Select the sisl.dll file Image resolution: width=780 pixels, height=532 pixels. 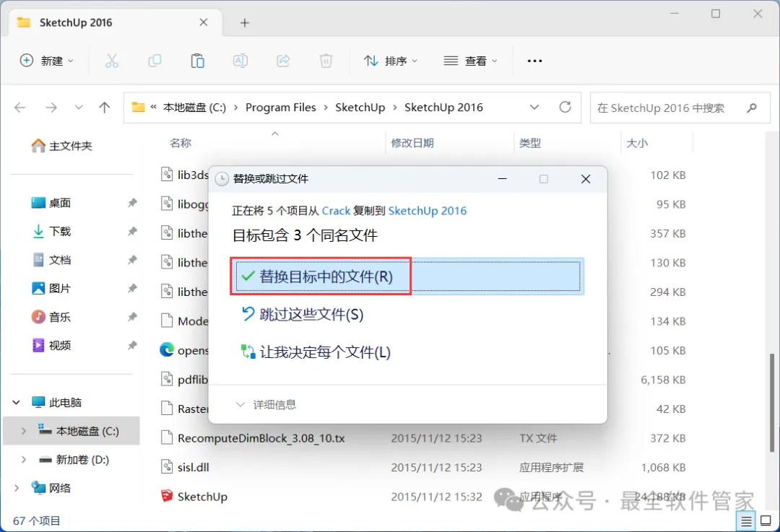click(193, 467)
